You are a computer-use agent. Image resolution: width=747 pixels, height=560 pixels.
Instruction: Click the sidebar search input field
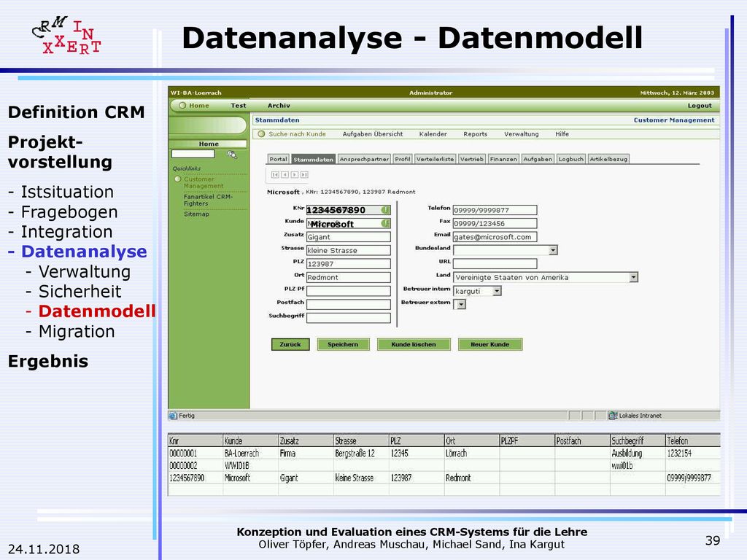click(x=193, y=154)
